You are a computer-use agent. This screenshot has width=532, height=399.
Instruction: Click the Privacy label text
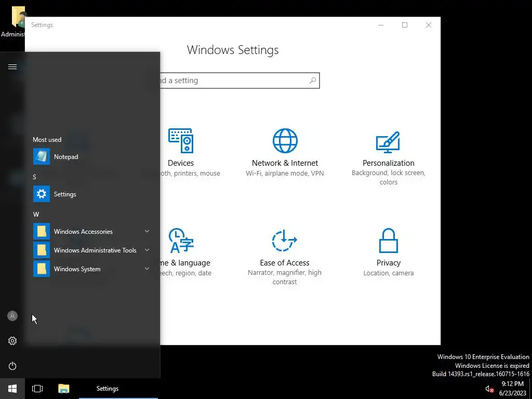[x=389, y=262]
